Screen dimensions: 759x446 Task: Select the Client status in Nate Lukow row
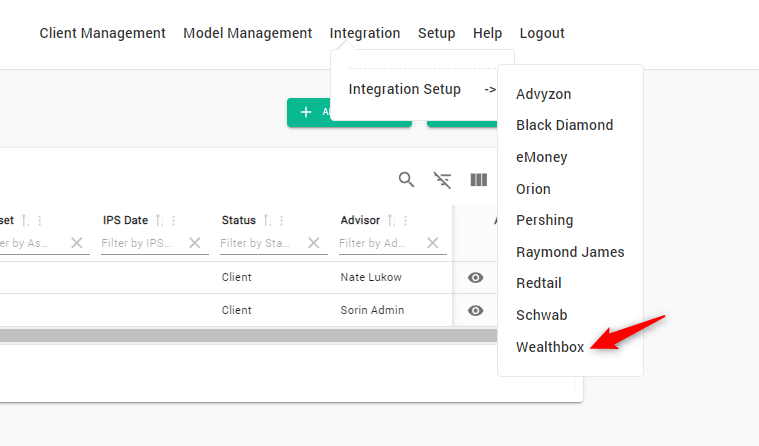(x=237, y=277)
